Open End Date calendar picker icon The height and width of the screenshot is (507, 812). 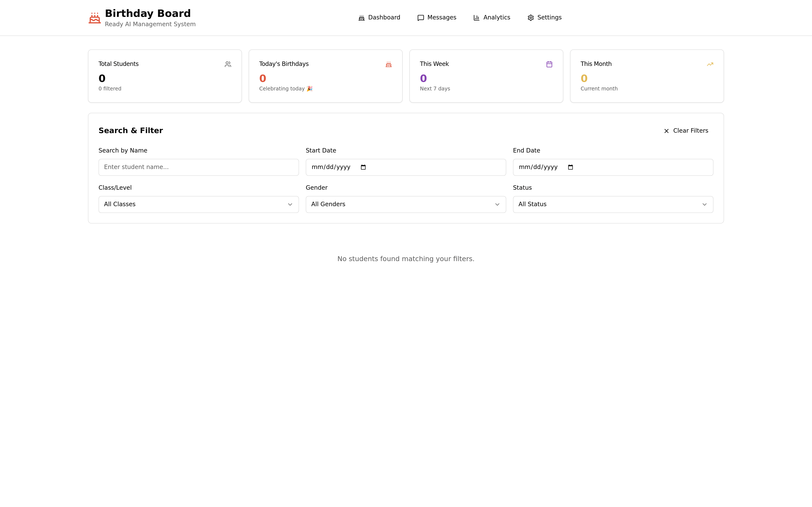pos(571,167)
